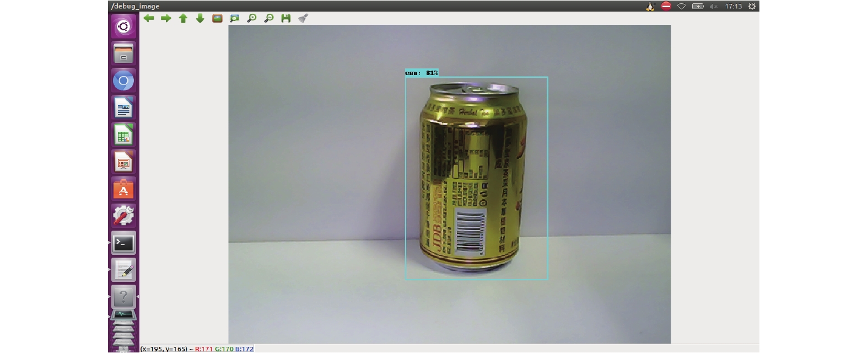The height and width of the screenshot is (353, 868).
Task: Open Ubuntu Software Center launcher icon
Action: tap(123, 189)
